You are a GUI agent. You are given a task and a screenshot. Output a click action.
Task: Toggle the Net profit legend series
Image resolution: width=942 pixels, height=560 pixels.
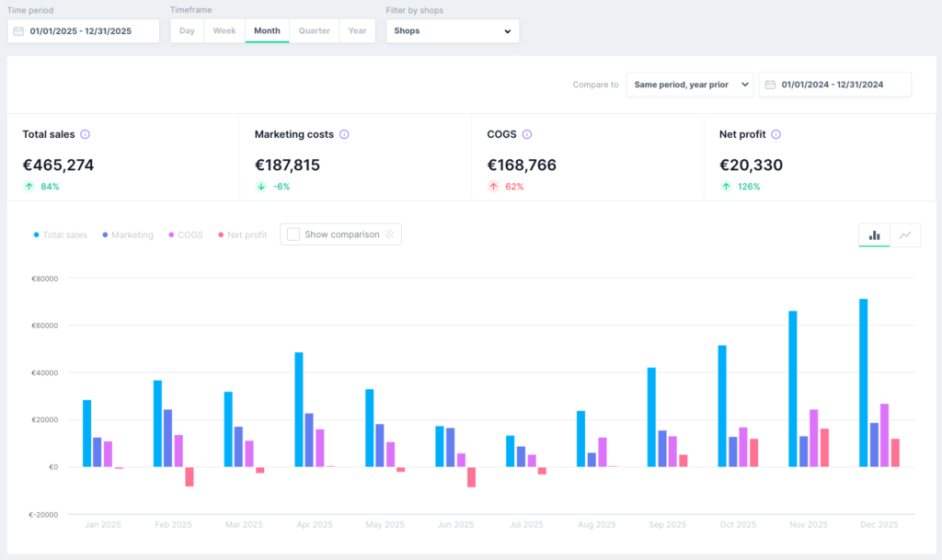tap(243, 234)
